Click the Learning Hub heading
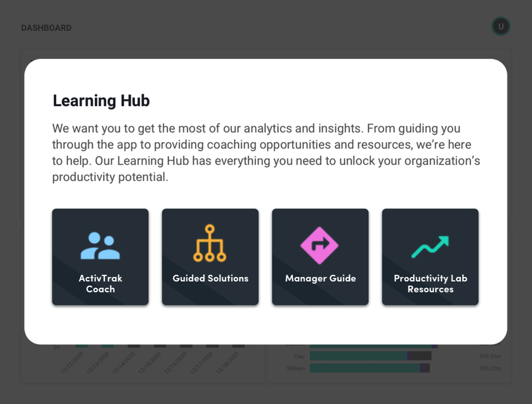The width and height of the screenshot is (532, 404). coord(101,101)
